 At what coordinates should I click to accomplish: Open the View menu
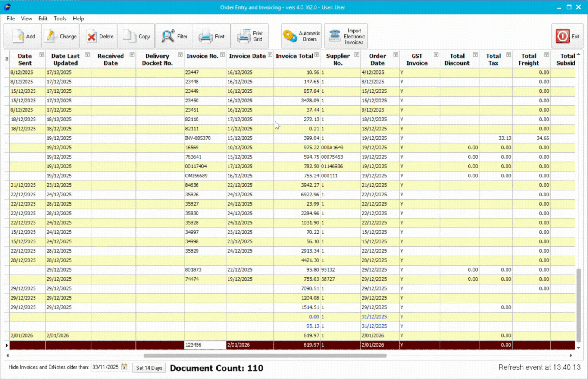pyautogui.click(x=26, y=19)
